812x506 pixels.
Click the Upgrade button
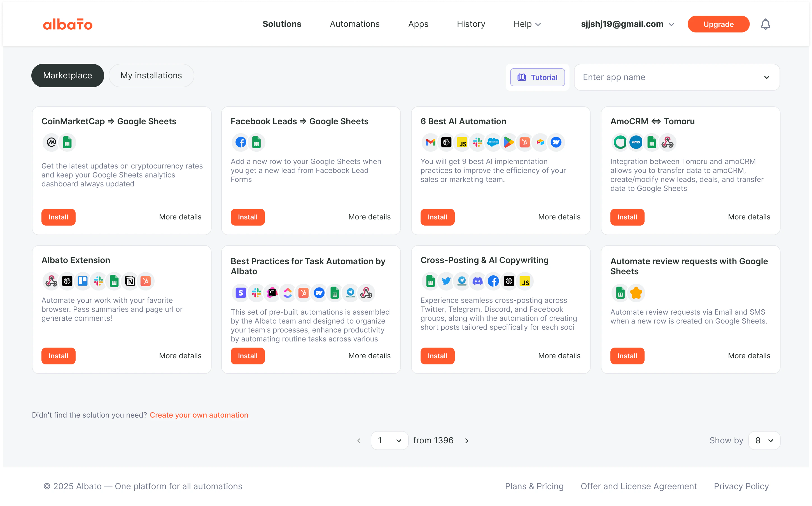point(718,24)
